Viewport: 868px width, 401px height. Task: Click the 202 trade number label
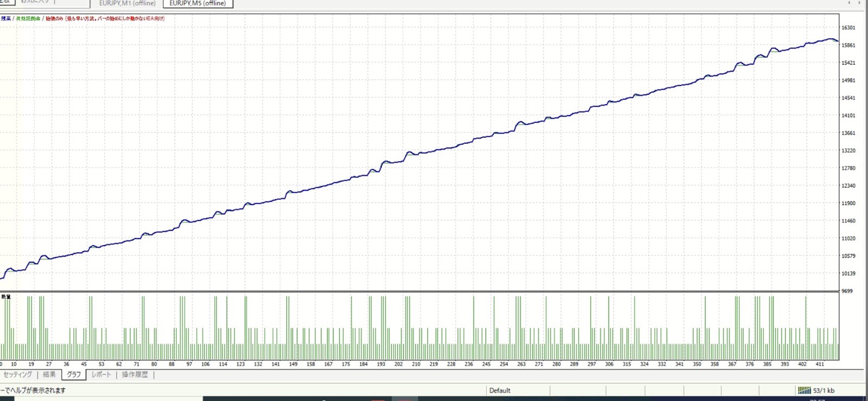point(398,364)
